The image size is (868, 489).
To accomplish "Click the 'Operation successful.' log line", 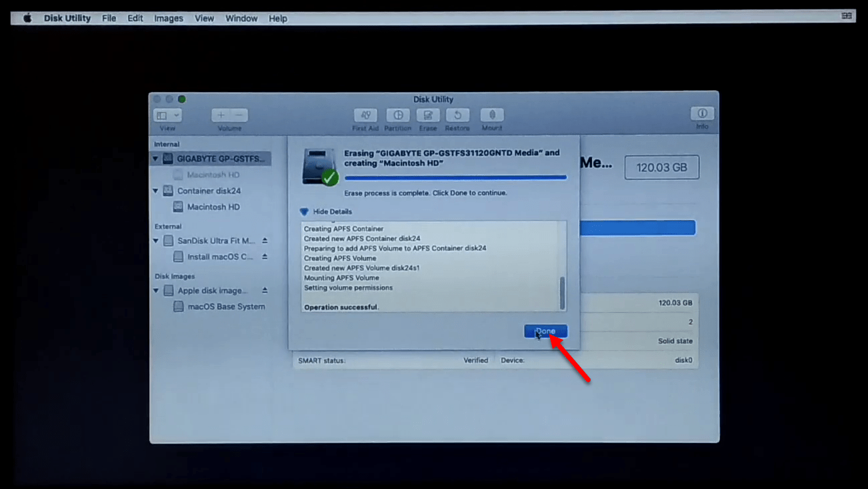I will click(x=341, y=308).
